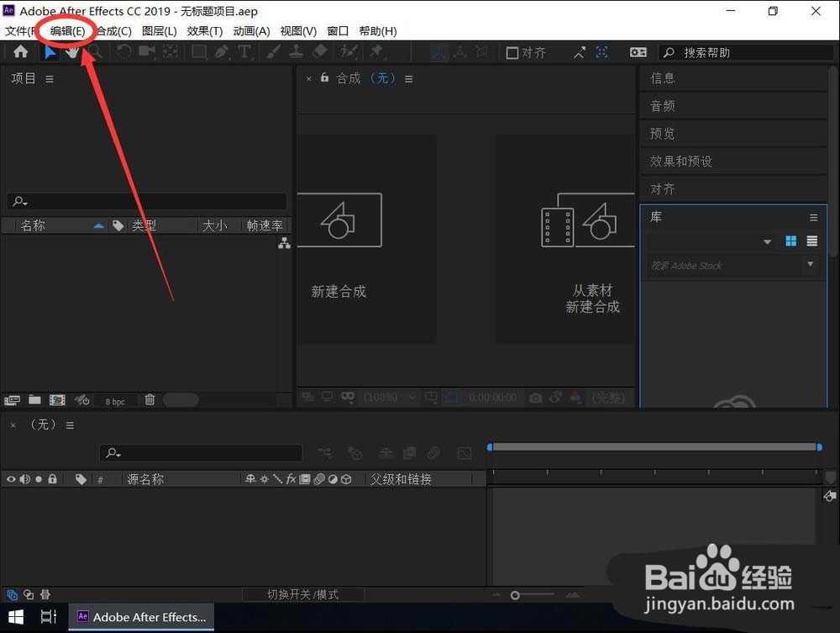Viewport: 840px width, 633px height.
Task: Delete selected project items with trash icon
Action: tap(150, 399)
